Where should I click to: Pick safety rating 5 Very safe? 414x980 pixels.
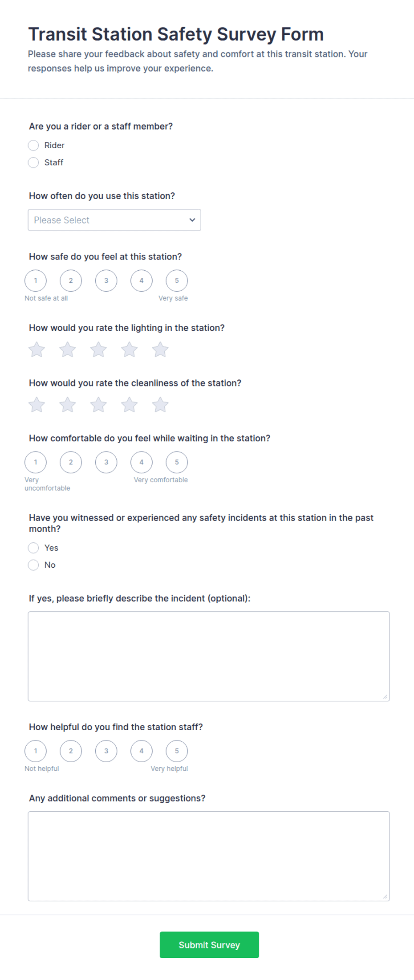tap(177, 281)
